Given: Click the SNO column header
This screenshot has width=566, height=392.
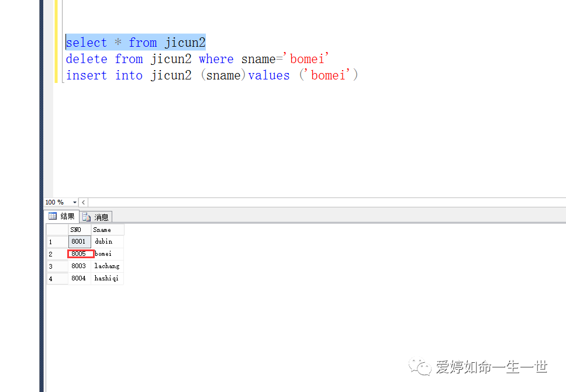Looking at the screenshot, I should coord(80,230).
